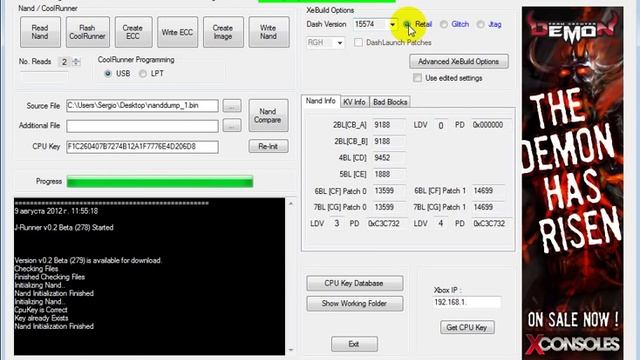Viewport: 640px width, 360px height.
Task: Click log line 'Finished Checking Files'
Action: tap(49, 277)
